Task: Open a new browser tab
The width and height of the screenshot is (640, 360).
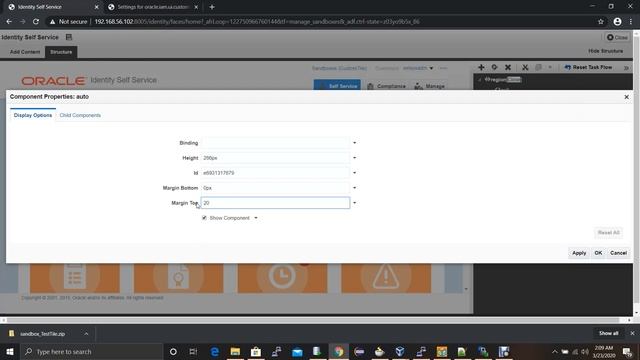Action: 212,7
